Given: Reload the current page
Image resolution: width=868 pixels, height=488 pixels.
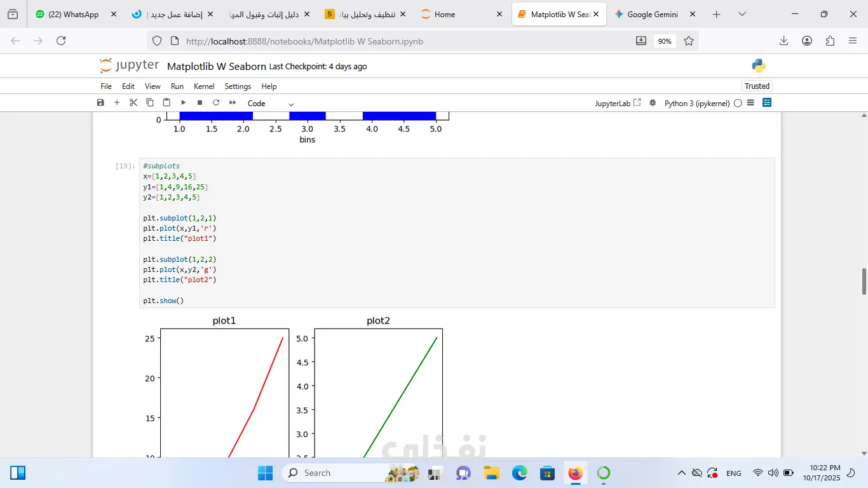Looking at the screenshot, I should click(61, 41).
